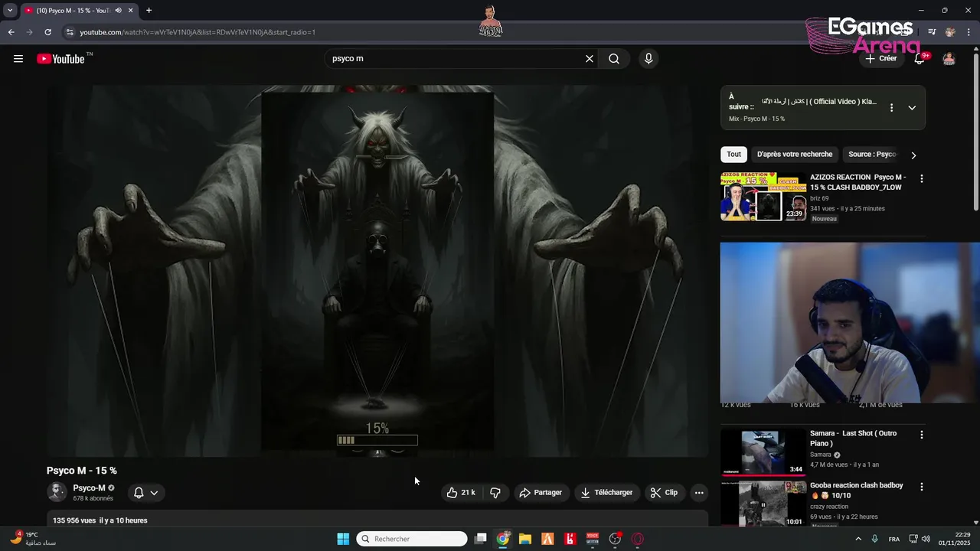Click the FRA language indicator

pyautogui.click(x=893, y=539)
